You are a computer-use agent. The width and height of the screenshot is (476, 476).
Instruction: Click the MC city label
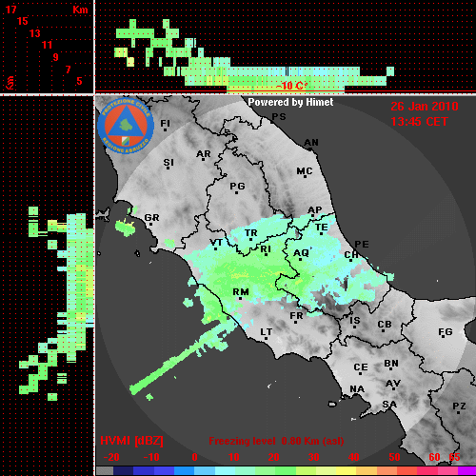click(x=305, y=171)
